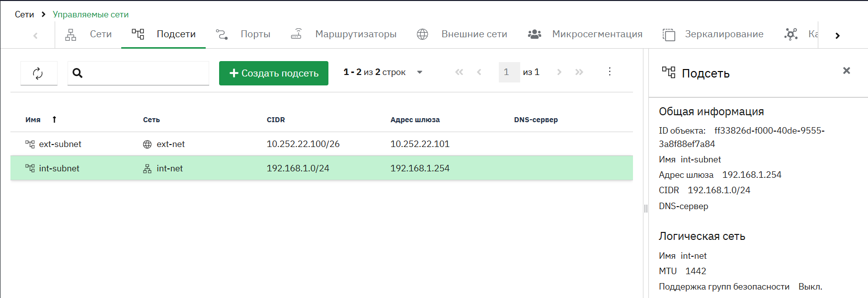This screenshot has height=298, width=868.
Task: Click the Выкл. security groups value
Action: tap(810, 287)
